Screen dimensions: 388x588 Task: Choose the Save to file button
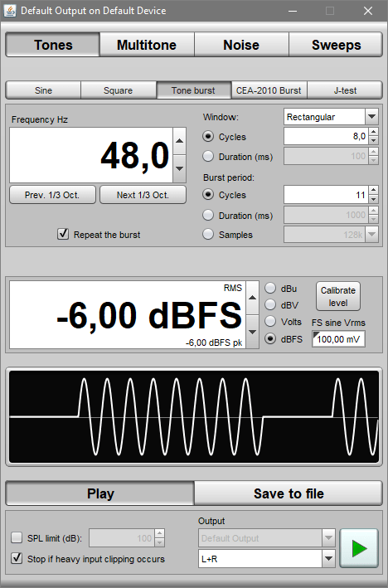click(x=289, y=493)
